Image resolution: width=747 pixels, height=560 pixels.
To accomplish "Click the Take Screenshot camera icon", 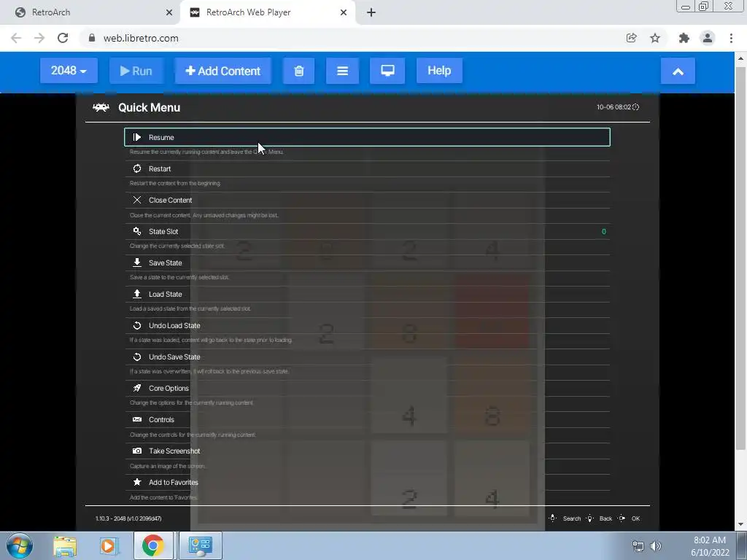I will pyautogui.click(x=136, y=451).
